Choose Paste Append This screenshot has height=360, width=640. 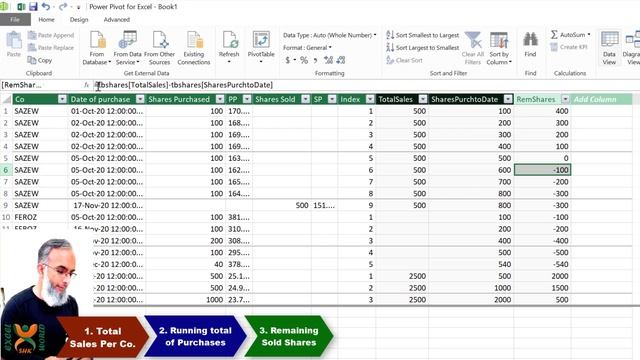(51, 36)
